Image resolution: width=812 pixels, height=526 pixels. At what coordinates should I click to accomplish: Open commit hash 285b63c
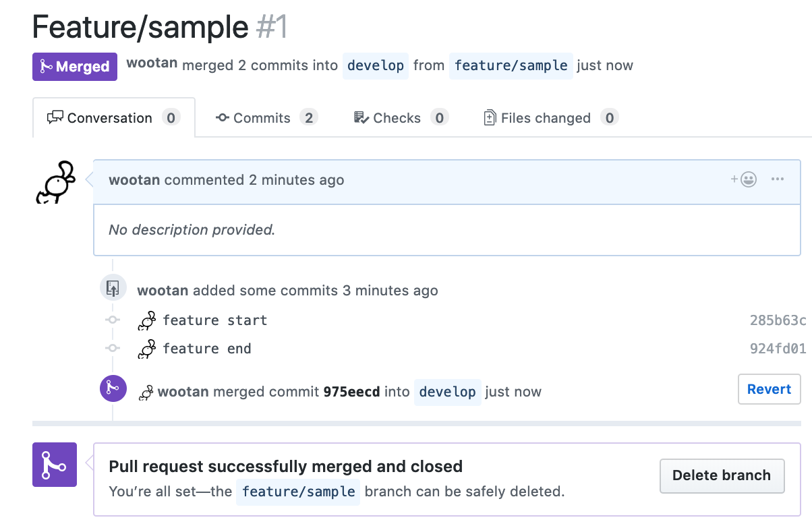click(778, 320)
